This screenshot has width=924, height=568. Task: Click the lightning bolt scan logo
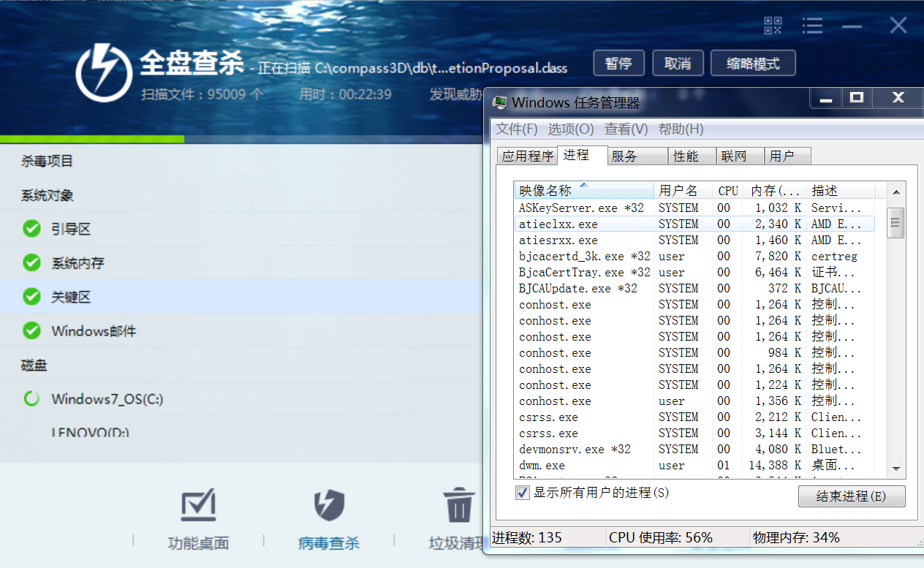click(104, 72)
